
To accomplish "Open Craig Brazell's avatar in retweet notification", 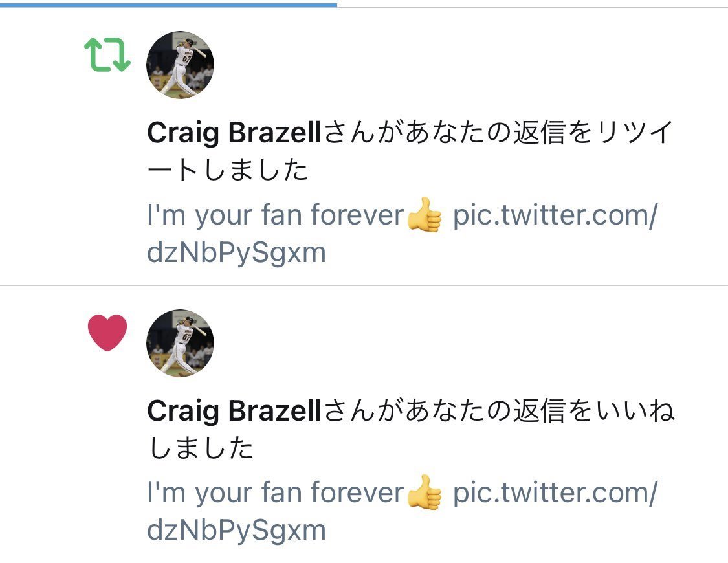I will pos(180,65).
